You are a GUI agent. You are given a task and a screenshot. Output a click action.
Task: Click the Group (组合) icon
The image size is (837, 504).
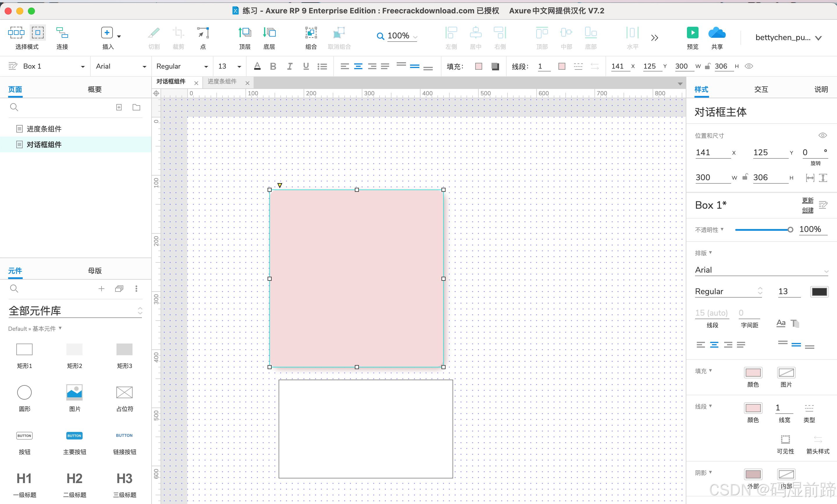point(311,33)
